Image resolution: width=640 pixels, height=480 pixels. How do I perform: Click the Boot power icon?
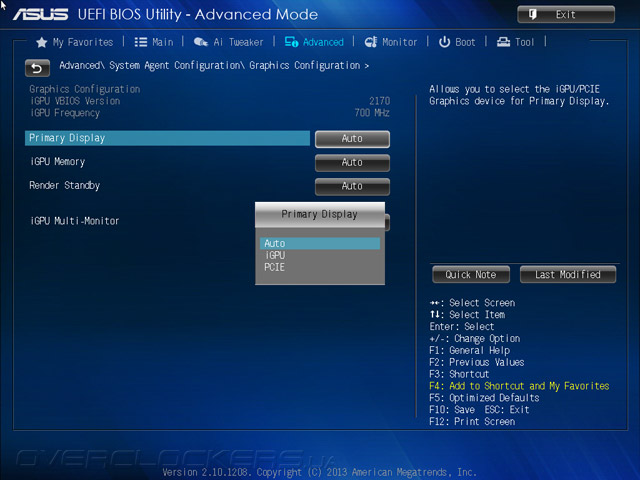tap(444, 42)
